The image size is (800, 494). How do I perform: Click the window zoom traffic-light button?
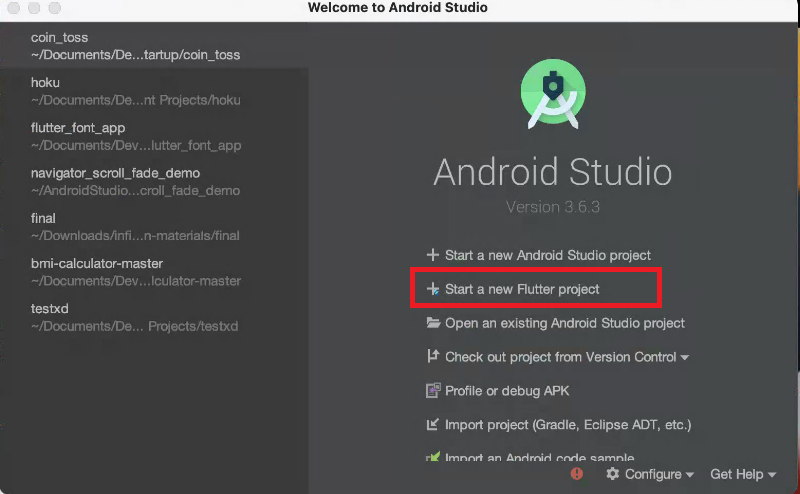click(x=55, y=8)
